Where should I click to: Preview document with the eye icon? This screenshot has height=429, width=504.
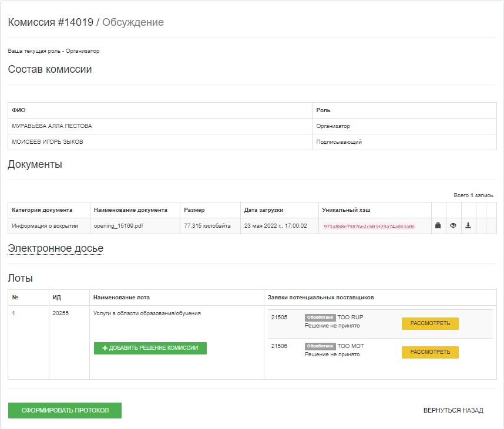(453, 225)
